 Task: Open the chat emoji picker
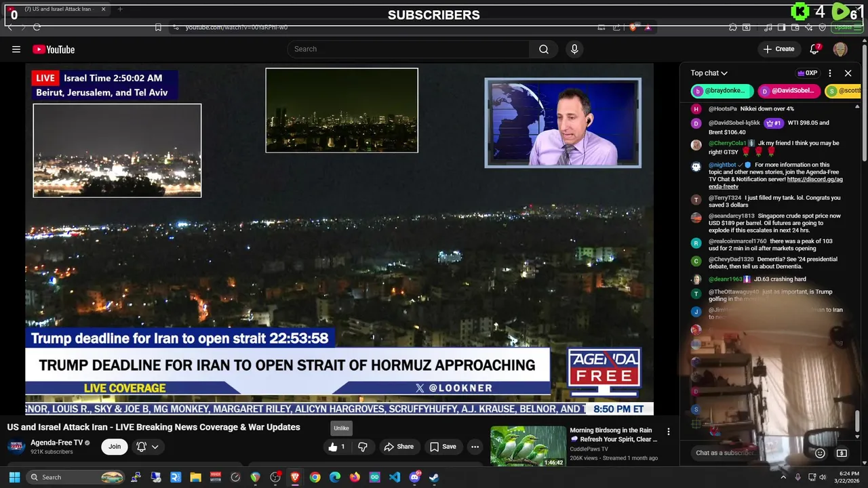coord(820,453)
